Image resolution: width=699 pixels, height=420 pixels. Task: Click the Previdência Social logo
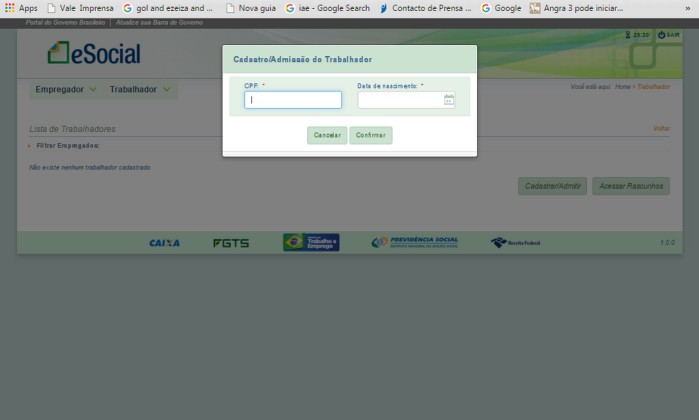[414, 242]
